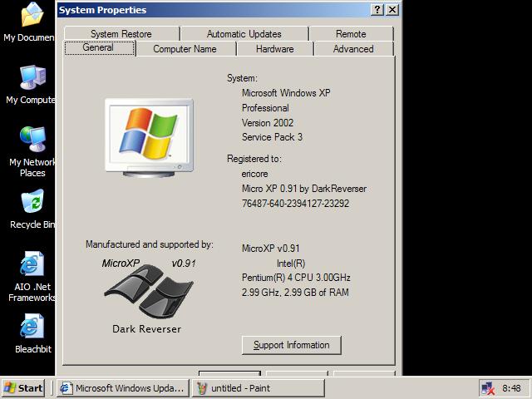This screenshot has height=399, width=532.
Task: Close the System Properties dialog
Action: (392, 9)
